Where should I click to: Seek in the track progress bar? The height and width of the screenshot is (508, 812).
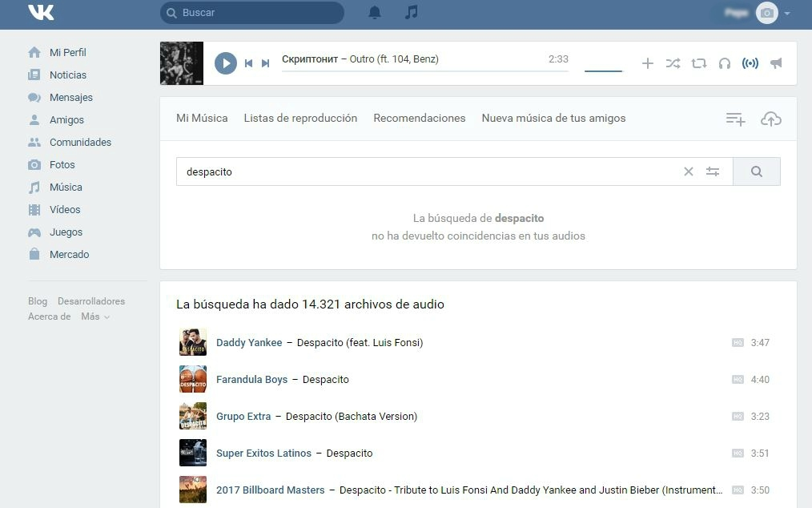(425, 71)
